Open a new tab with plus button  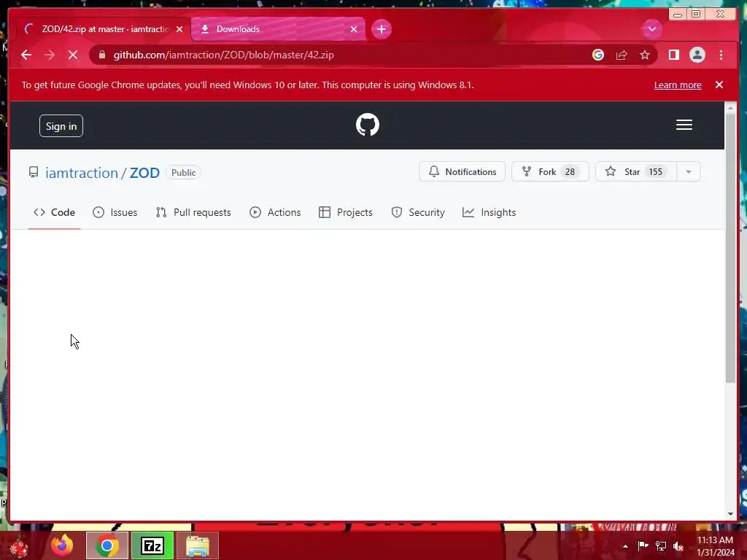point(381,29)
